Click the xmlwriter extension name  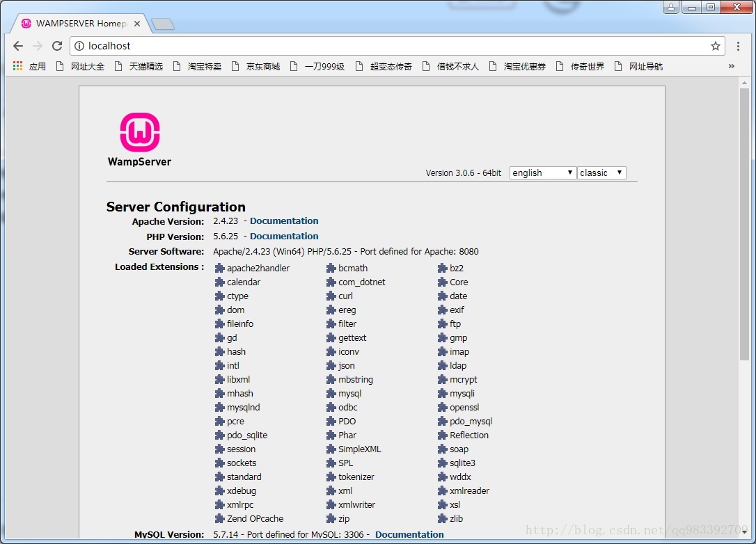tap(357, 504)
